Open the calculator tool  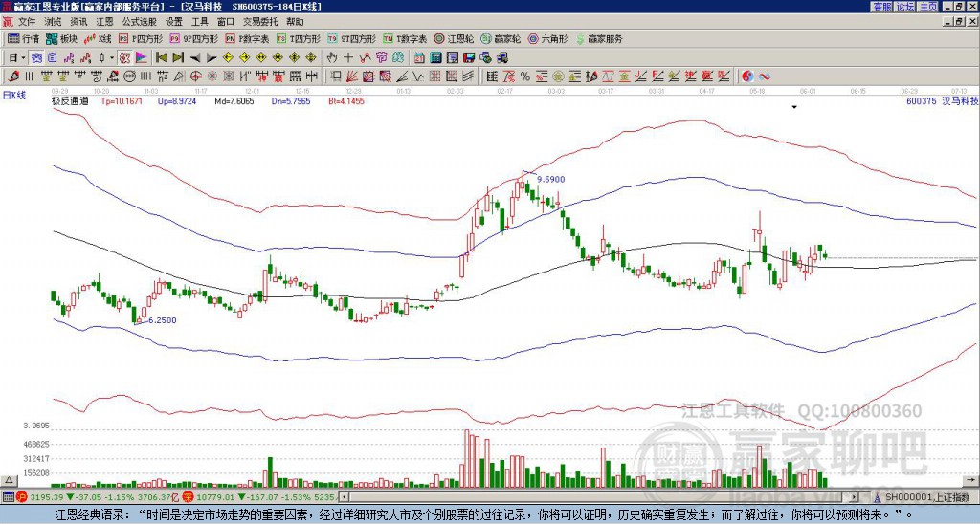tap(435, 58)
